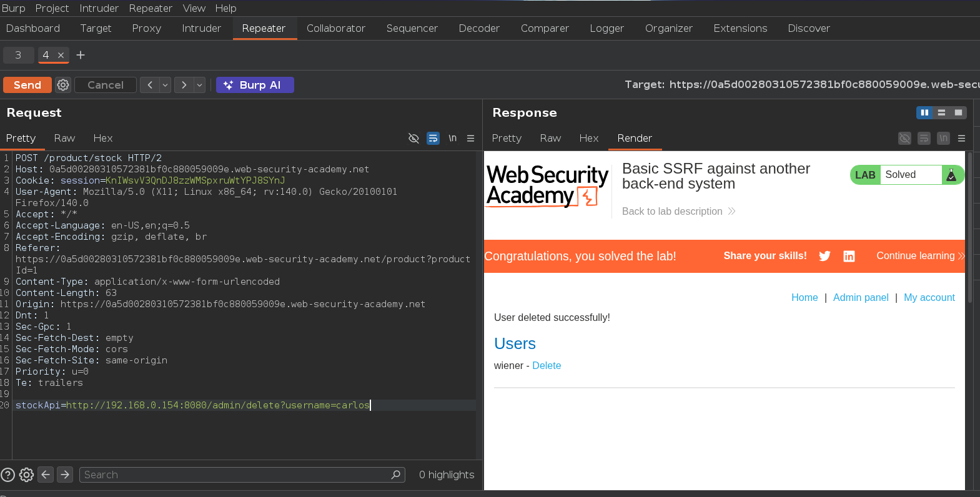Add a new Repeater tab
The image size is (980, 497).
coord(81,55)
